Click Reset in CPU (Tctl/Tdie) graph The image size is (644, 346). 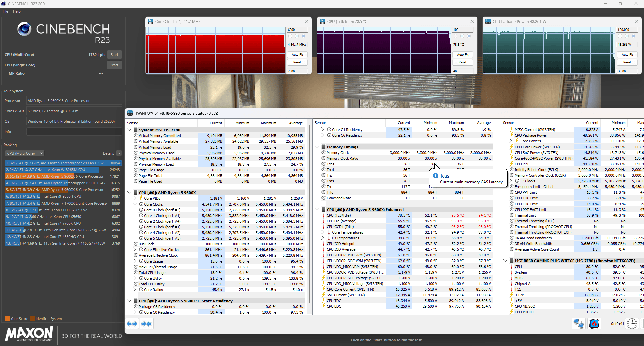463,62
